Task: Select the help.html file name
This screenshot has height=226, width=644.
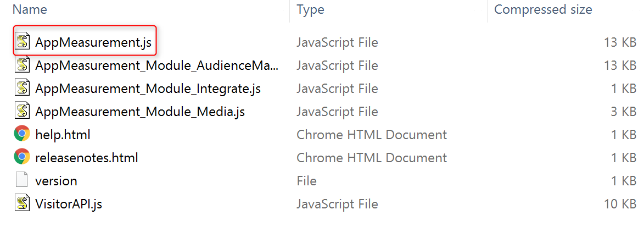Action: 63,135
